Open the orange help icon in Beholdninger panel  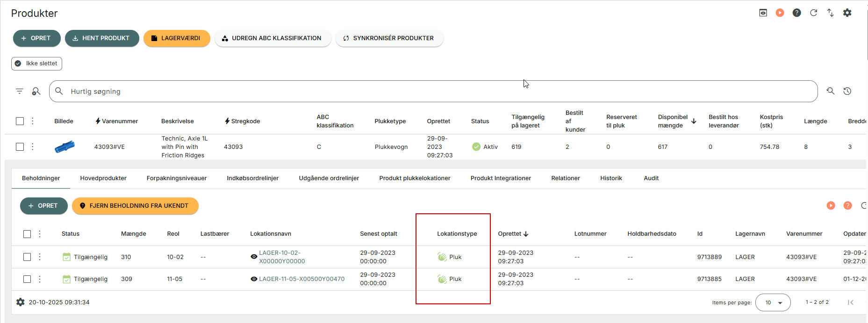pos(847,205)
